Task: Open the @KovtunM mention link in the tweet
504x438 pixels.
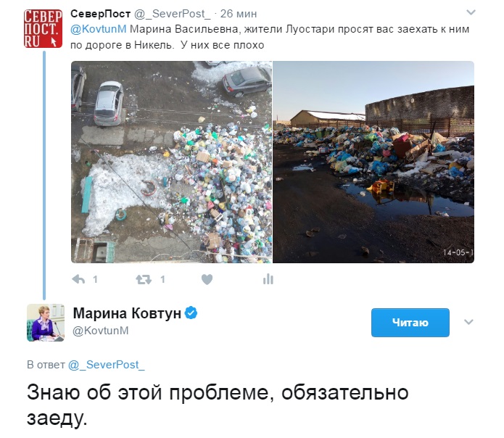Action: (x=99, y=29)
